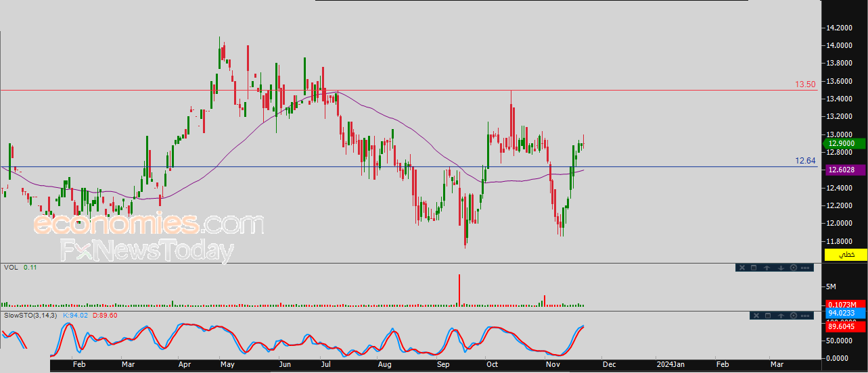Open more options for VOL panel
868x373 pixels.
[x=805, y=268]
